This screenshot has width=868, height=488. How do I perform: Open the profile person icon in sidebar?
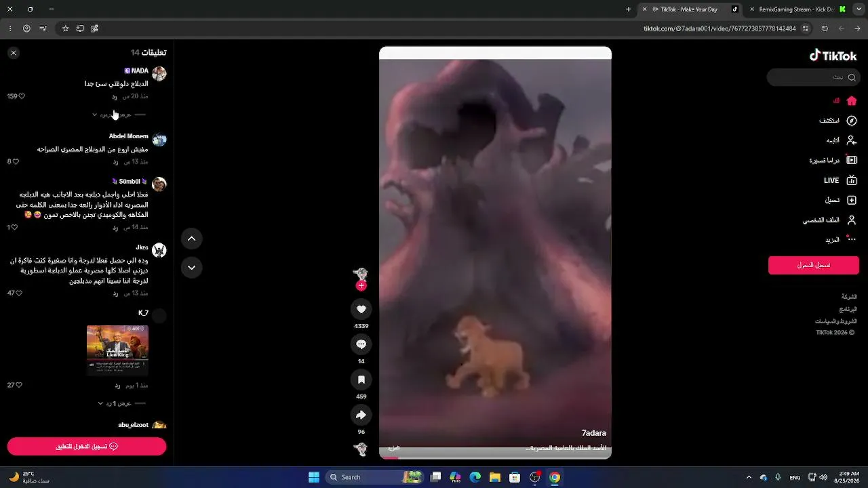click(852, 220)
